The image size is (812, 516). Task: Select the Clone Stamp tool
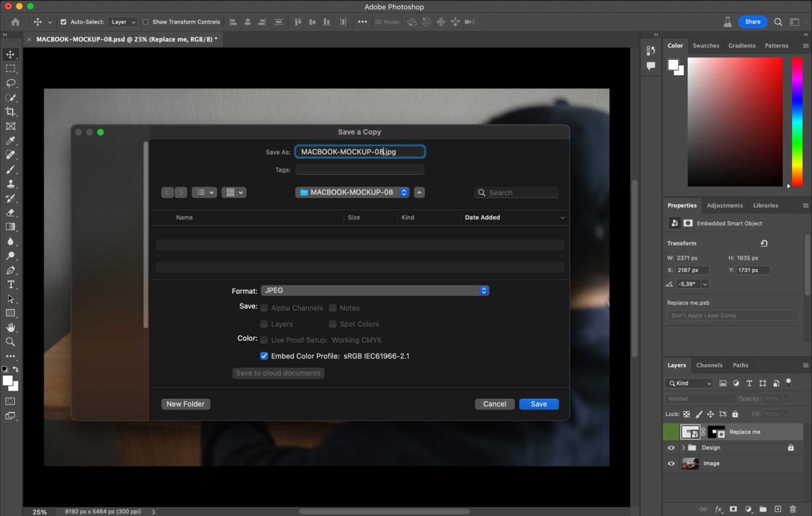coord(11,184)
